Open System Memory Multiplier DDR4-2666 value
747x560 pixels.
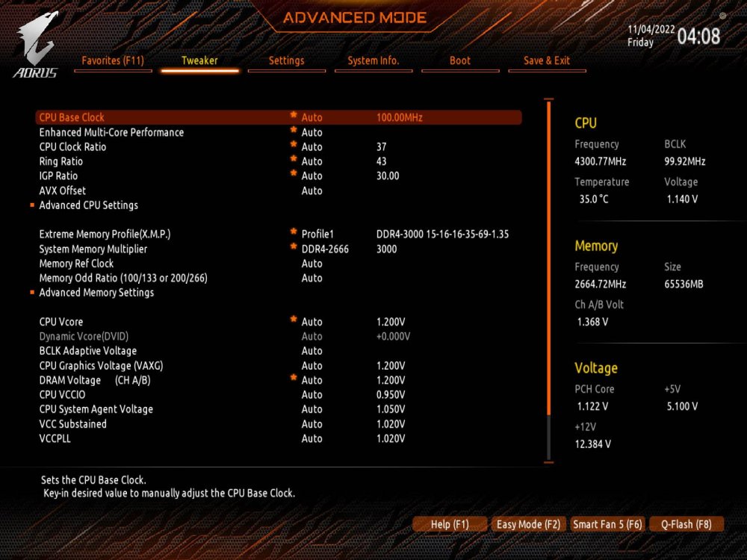pyautogui.click(x=325, y=249)
